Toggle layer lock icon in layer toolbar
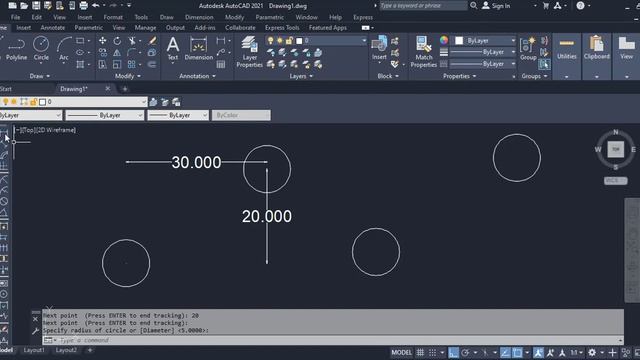Screen dimensions: 640x360 pos(33,102)
